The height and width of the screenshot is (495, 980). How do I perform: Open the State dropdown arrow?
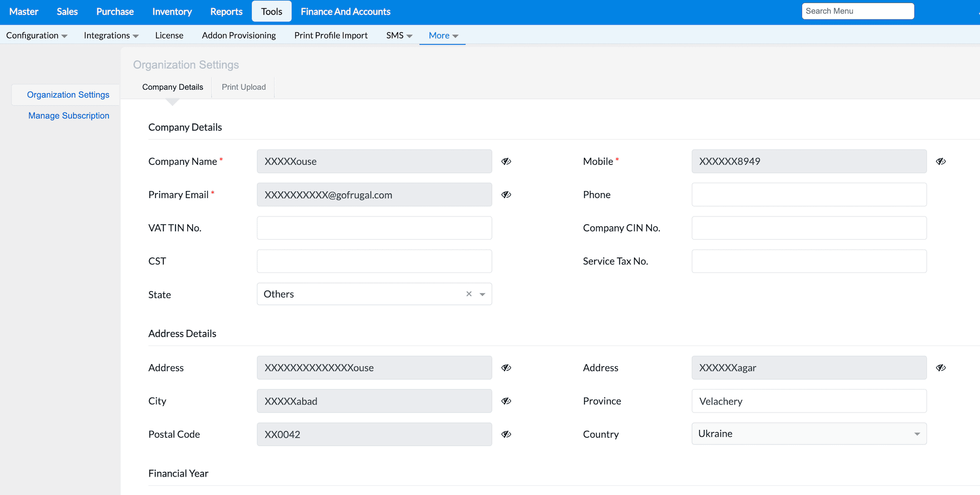pyautogui.click(x=482, y=294)
